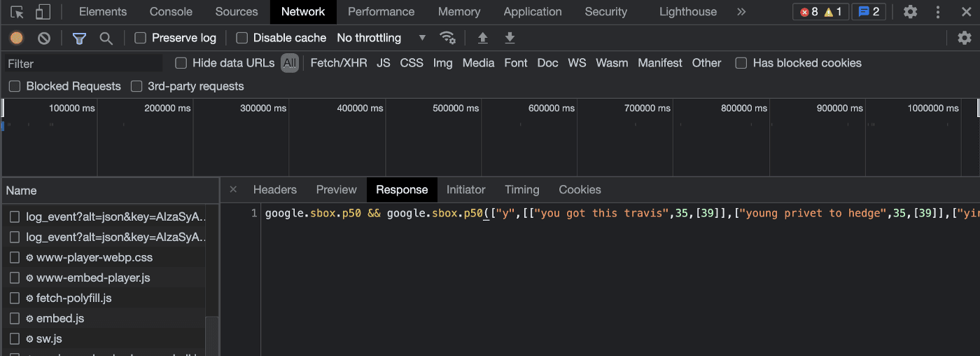Import HAR file with upload arrow
Image resolution: width=980 pixels, height=356 pixels.
tap(482, 38)
